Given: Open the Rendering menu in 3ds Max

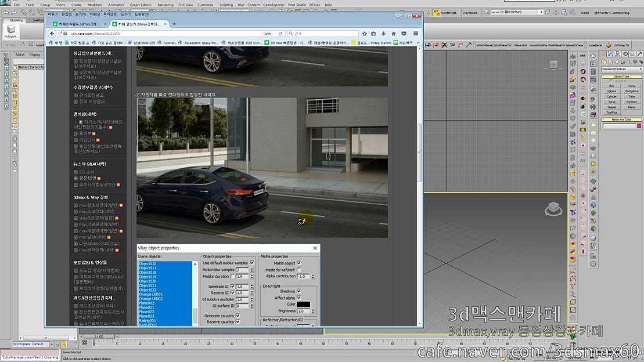Looking at the screenshot, I should 167,4.
